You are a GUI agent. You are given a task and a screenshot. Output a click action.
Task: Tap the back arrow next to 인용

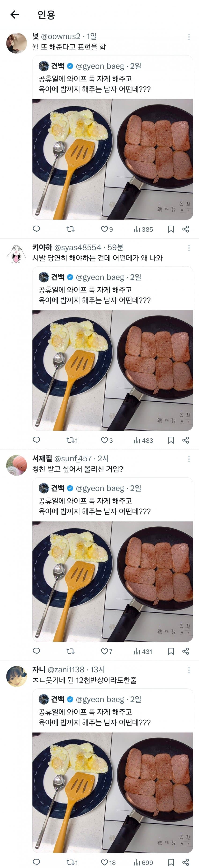tap(15, 15)
